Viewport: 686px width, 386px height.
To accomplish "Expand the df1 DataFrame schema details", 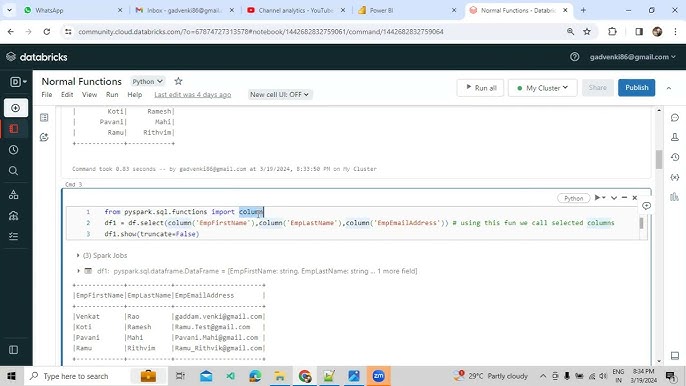I will pos(78,271).
